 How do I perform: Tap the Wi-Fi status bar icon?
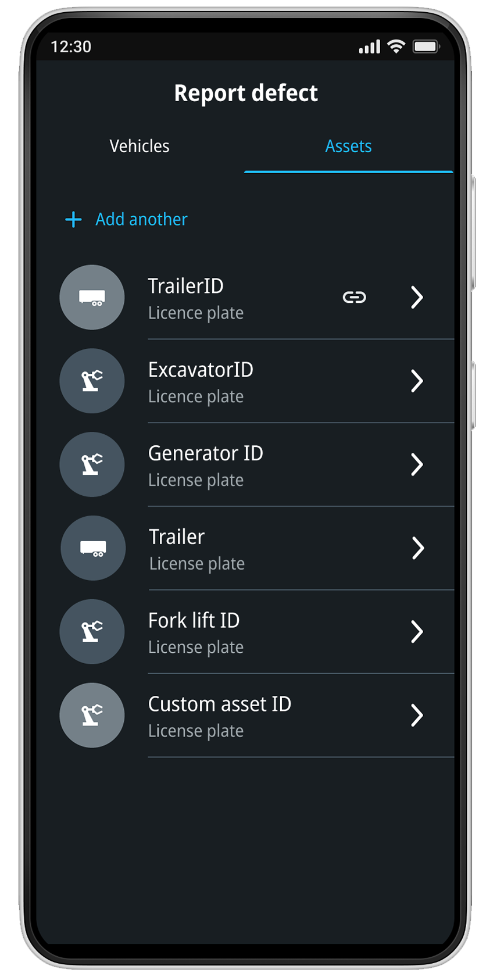[396, 47]
